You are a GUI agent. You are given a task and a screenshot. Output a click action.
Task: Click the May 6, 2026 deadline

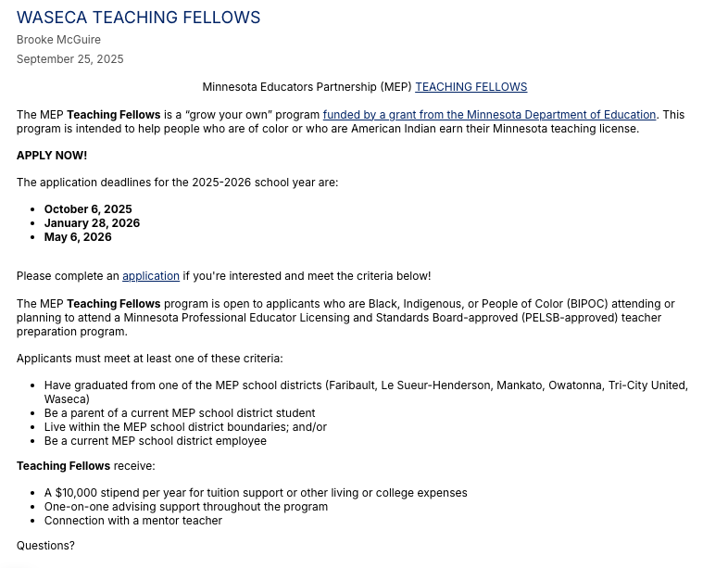pyautogui.click(x=78, y=237)
